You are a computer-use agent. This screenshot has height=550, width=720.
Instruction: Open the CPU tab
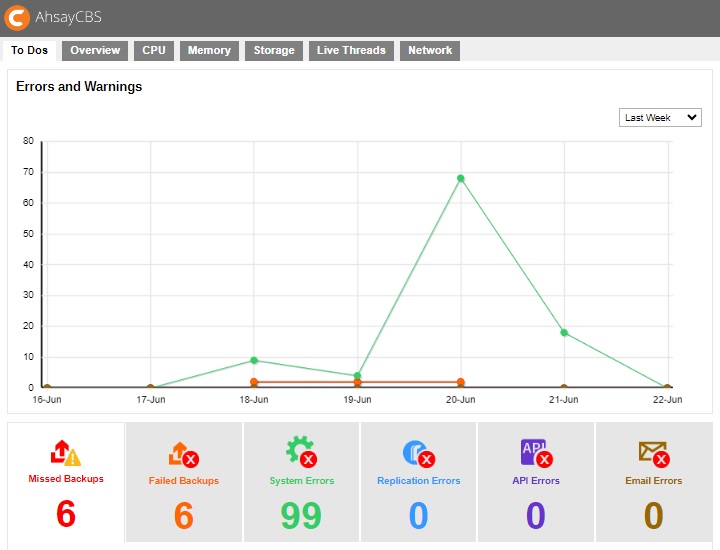(154, 51)
